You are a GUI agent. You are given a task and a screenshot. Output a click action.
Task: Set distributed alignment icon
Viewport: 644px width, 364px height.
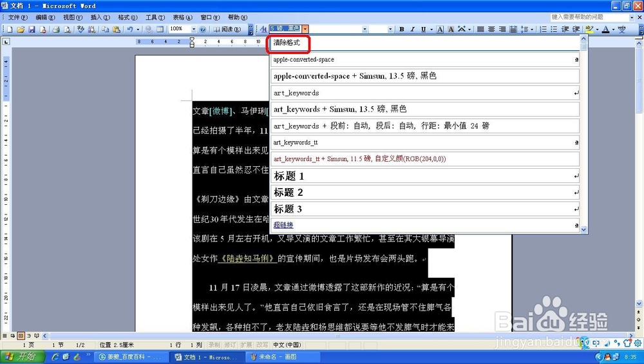[x=513, y=29]
